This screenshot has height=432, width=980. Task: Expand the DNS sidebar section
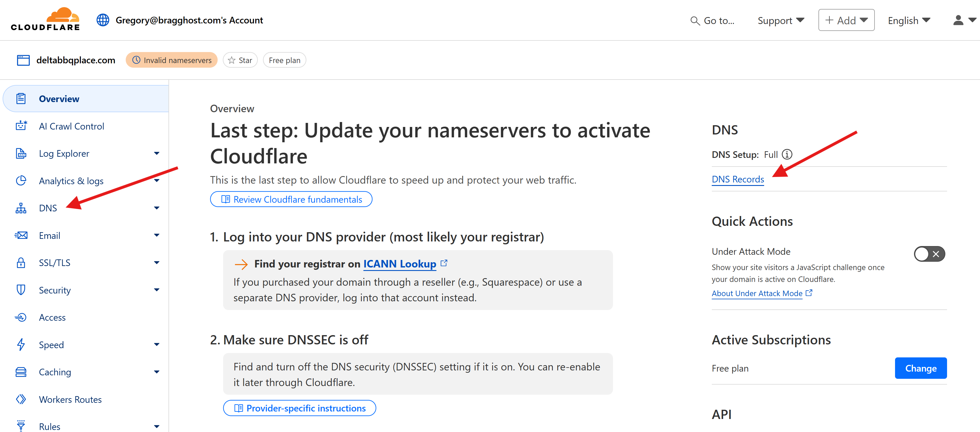[156, 208]
